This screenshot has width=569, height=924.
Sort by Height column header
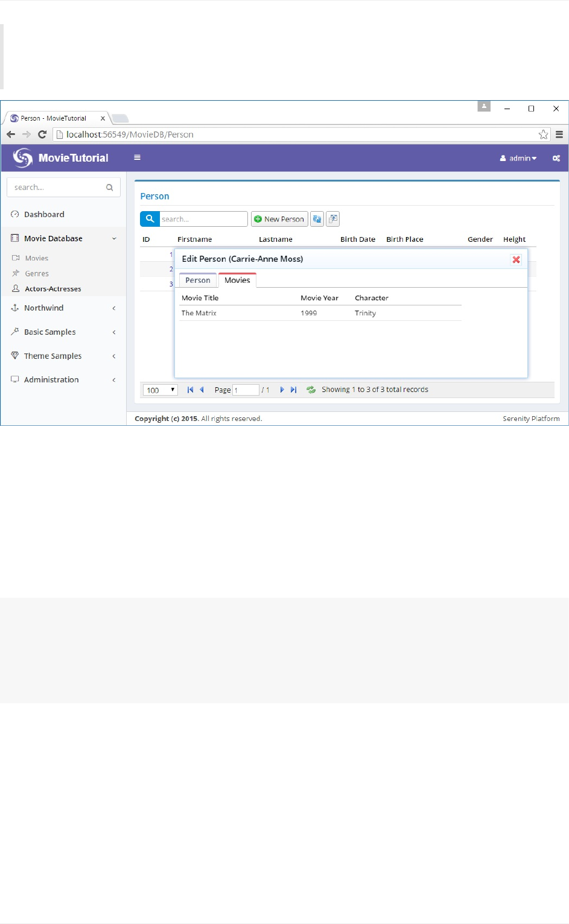pyautogui.click(x=515, y=239)
